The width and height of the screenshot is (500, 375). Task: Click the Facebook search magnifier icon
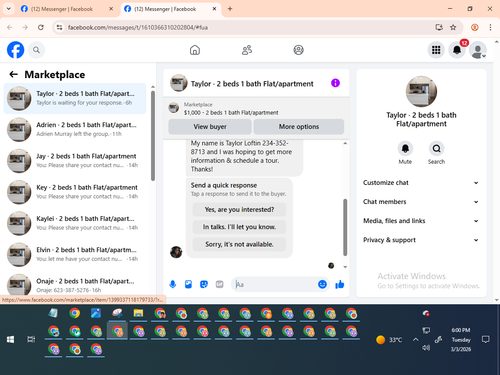pyautogui.click(x=36, y=50)
